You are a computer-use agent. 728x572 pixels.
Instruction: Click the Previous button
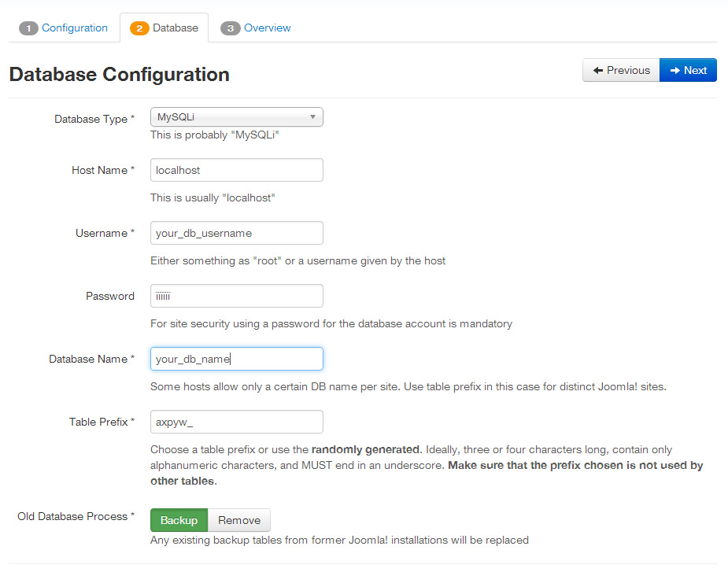click(621, 70)
